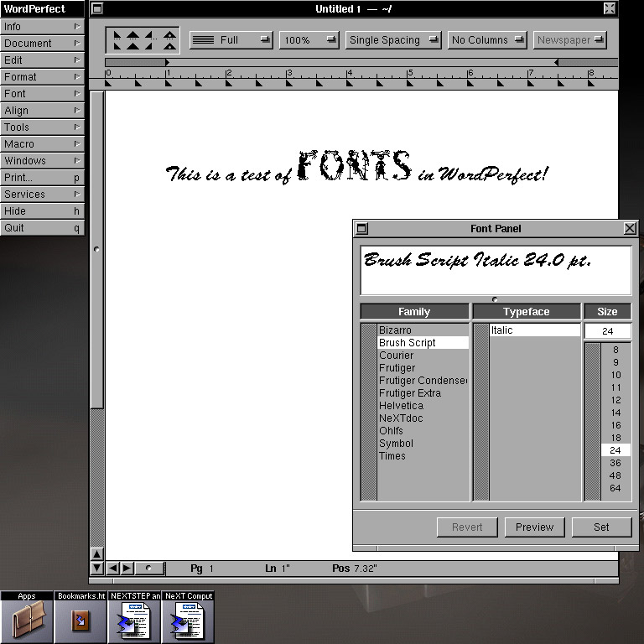The height and width of the screenshot is (644, 644).
Task: Open the 100% zoom dropdown
Action: pos(309,39)
